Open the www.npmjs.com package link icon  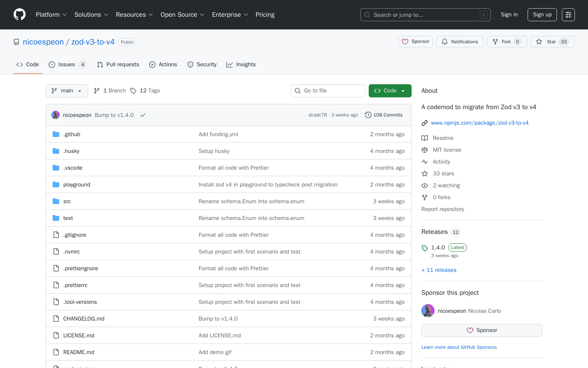click(x=425, y=123)
